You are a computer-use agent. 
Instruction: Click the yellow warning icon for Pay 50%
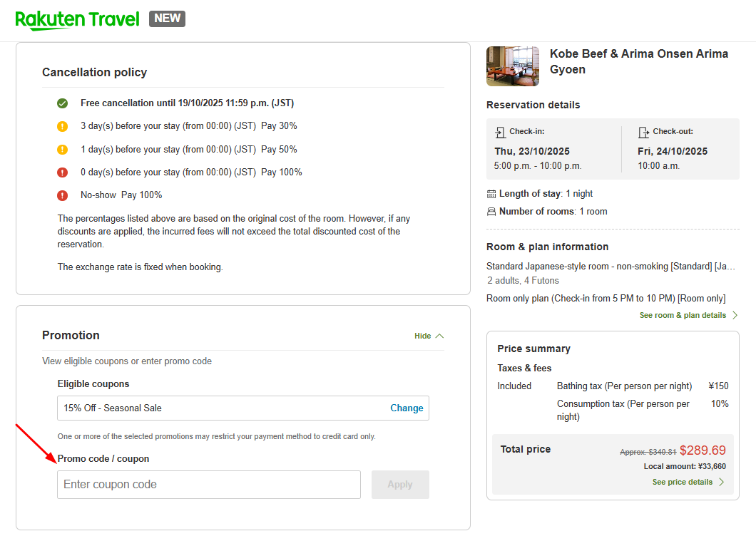click(63, 150)
